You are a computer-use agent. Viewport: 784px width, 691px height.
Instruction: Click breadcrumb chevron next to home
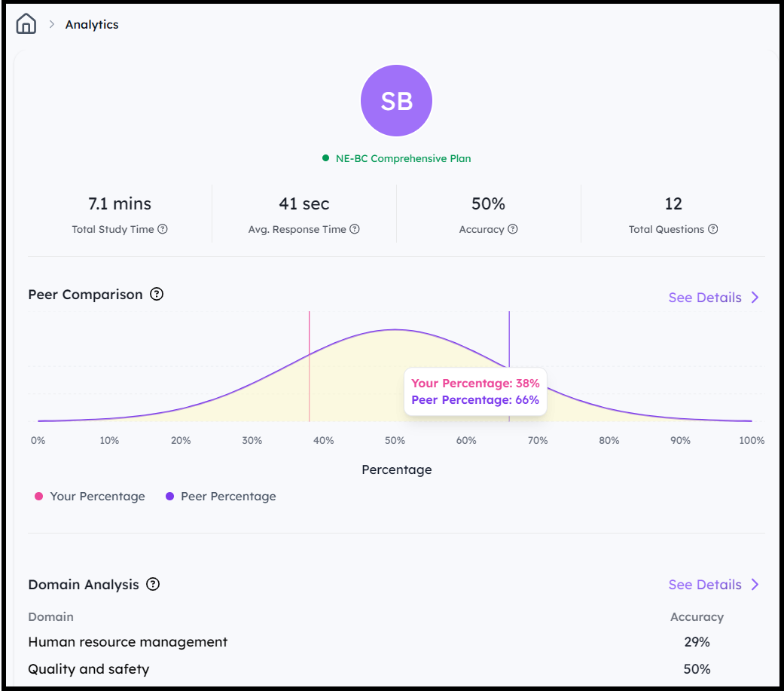click(x=51, y=24)
